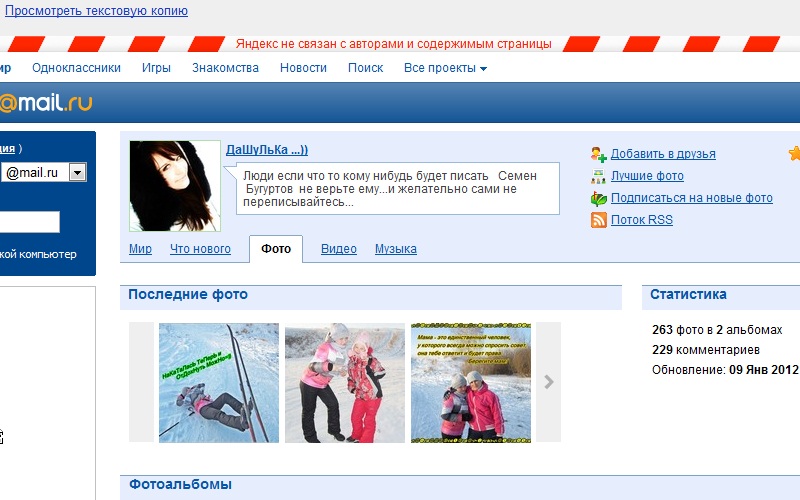Switch to the Видео tab

click(x=339, y=249)
